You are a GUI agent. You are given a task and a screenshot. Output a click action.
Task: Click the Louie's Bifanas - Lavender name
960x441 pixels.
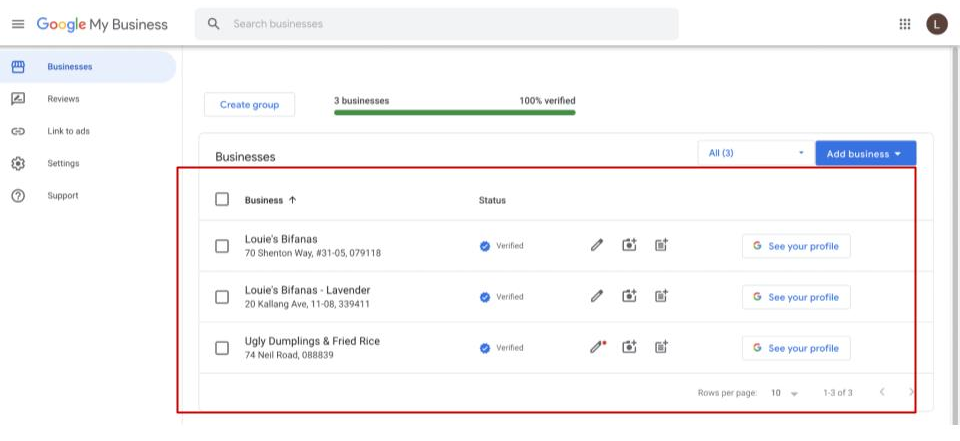pyautogui.click(x=307, y=290)
